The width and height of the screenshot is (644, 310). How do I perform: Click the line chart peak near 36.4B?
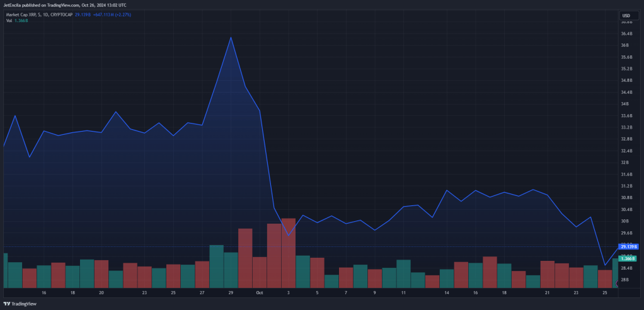click(x=231, y=38)
